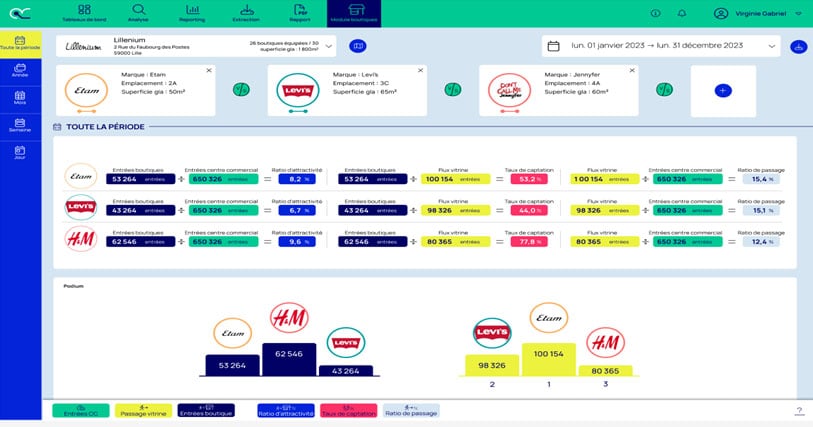Viewport: 813px width, 427px height.
Task: Click the compare icon after Etam card
Action: [x=241, y=90]
